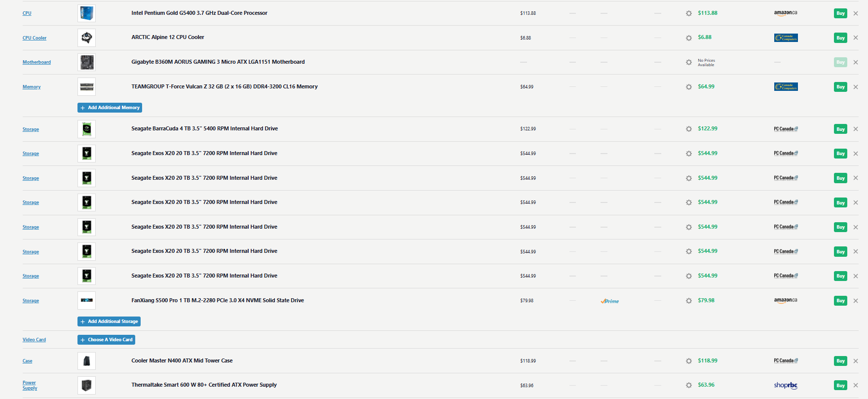
Task: Open Gigabyte B360M AORUS GAMING 3 product name
Action: [x=218, y=62]
